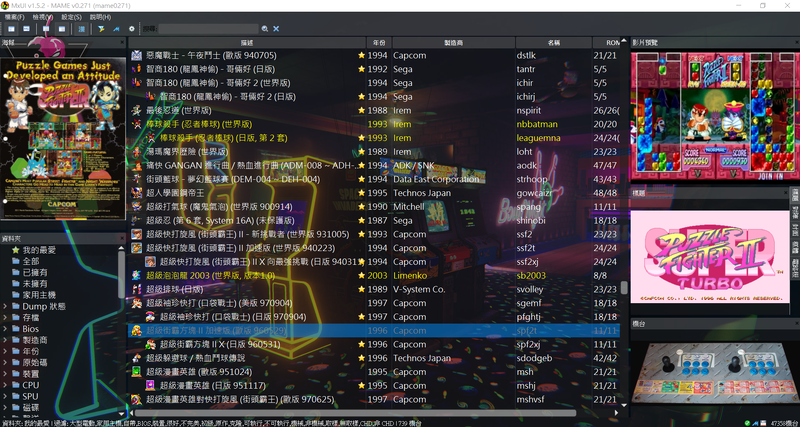Clear the search with the blue X icon
The height and width of the screenshot is (427, 800).
tap(276, 29)
